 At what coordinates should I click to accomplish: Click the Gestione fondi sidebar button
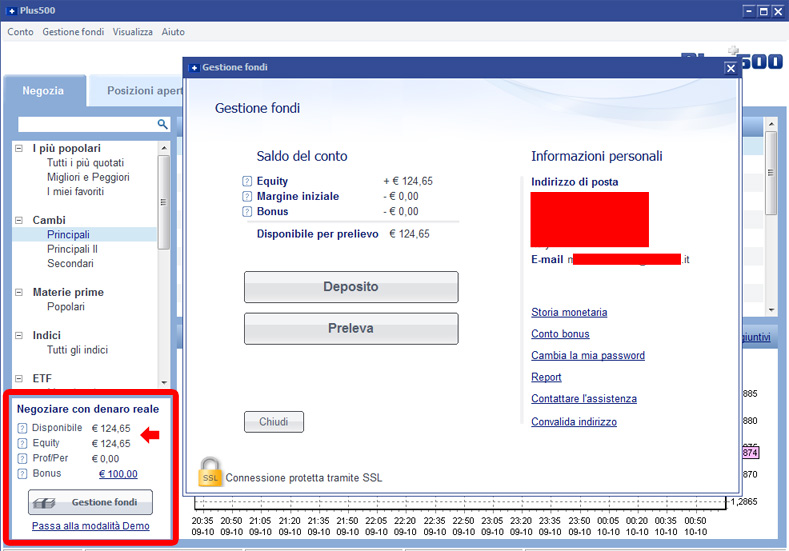click(90, 502)
